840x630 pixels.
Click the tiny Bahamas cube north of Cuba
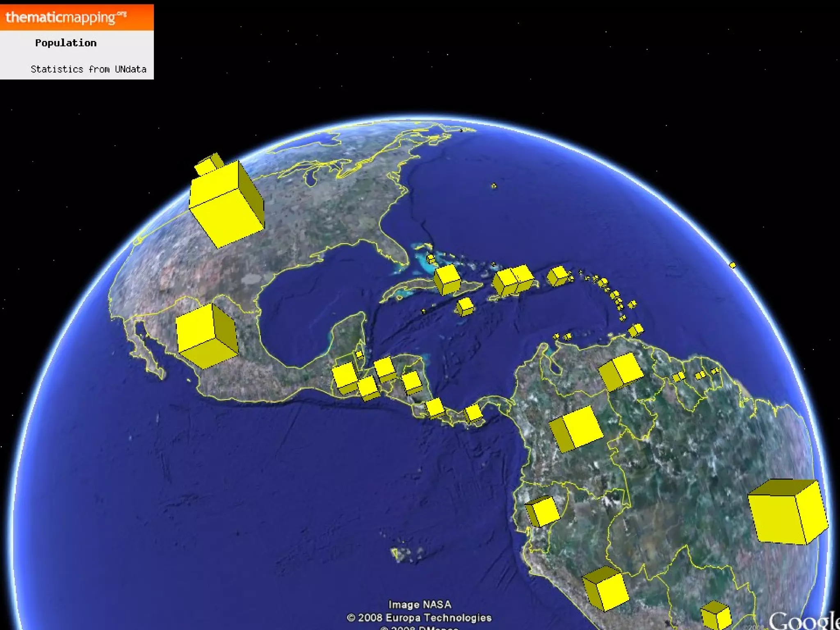pyautogui.click(x=431, y=259)
